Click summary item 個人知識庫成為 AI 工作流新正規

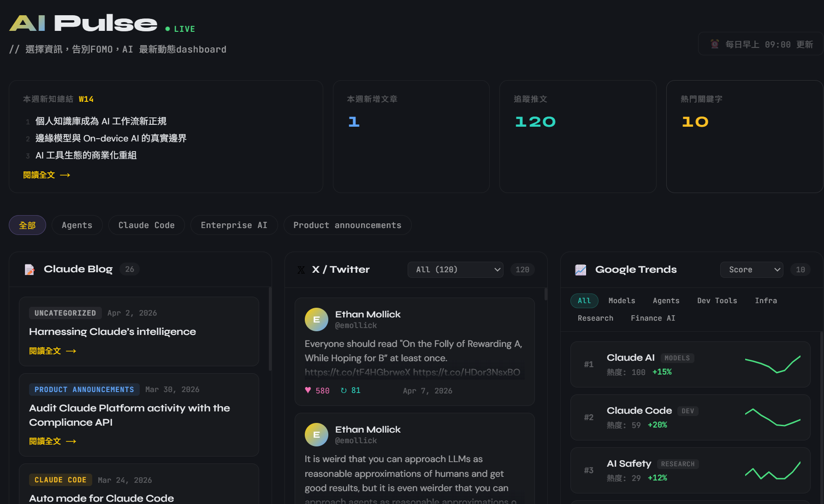click(101, 121)
